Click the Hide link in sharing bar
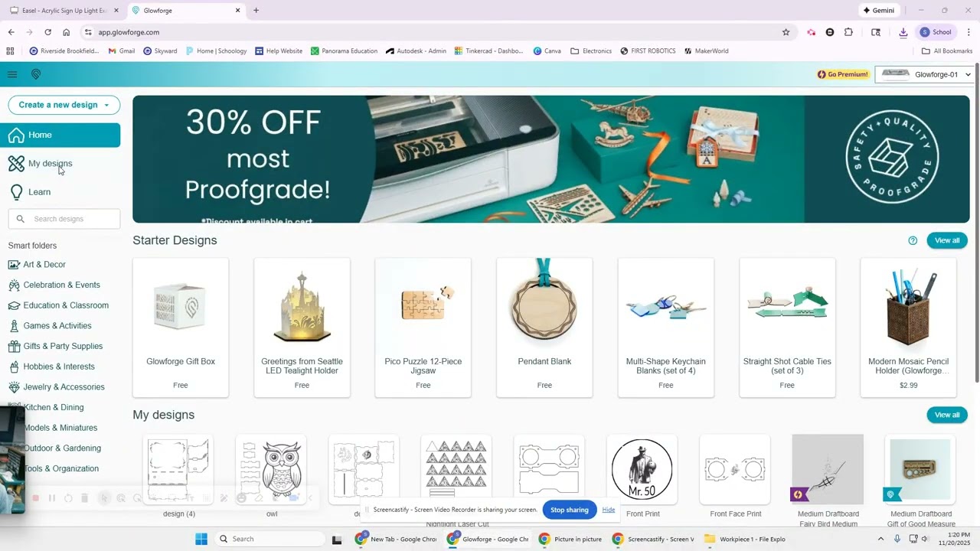The image size is (980, 551). pos(609,510)
